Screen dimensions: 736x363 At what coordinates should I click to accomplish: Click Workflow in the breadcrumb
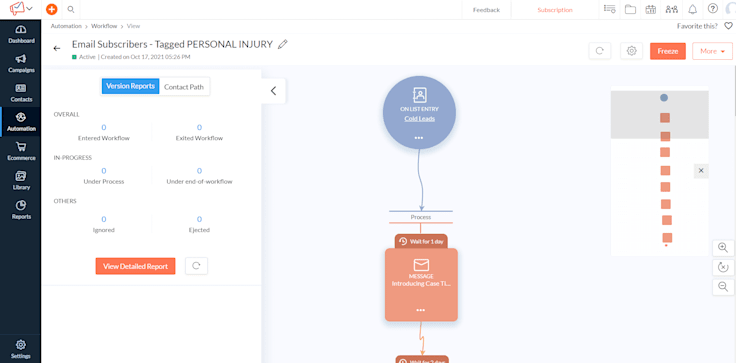104,26
